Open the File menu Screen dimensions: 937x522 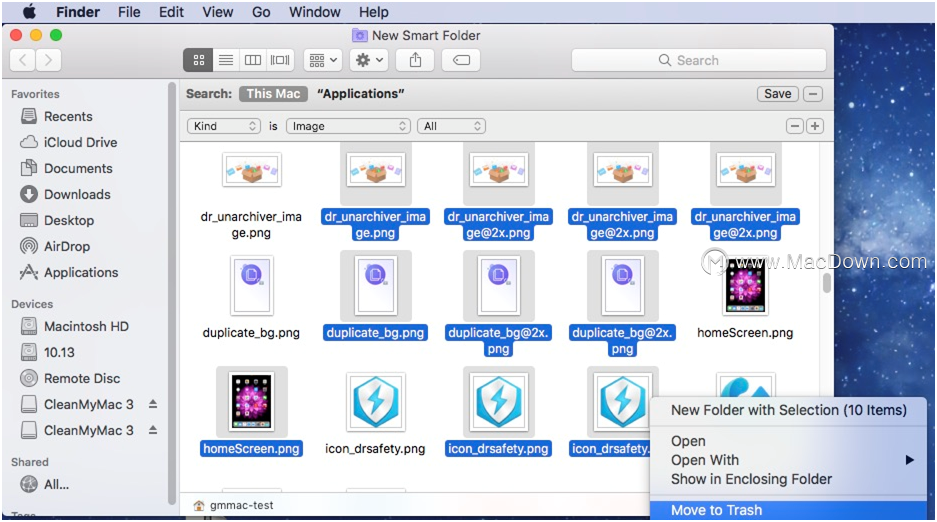[x=129, y=12]
